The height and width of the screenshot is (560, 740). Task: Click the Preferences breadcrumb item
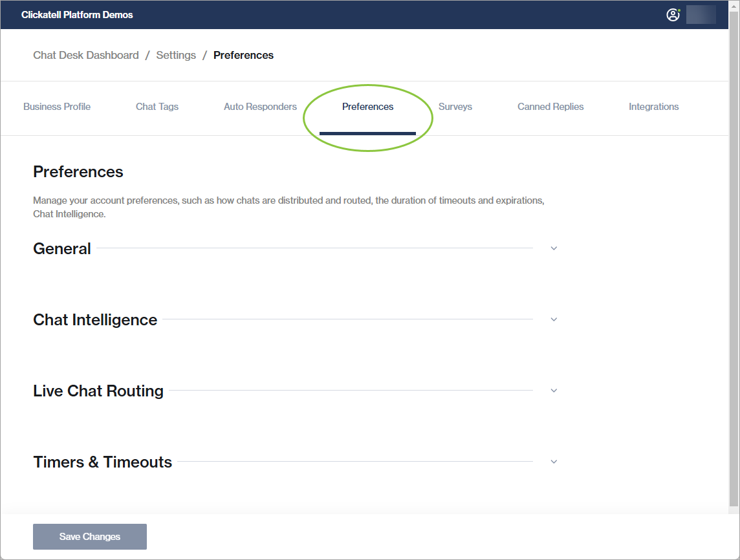(243, 56)
